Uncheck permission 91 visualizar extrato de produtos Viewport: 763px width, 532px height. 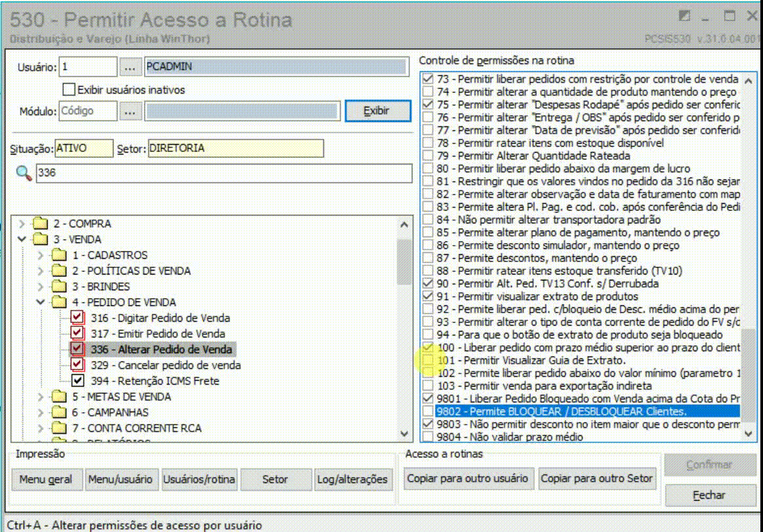click(x=428, y=296)
